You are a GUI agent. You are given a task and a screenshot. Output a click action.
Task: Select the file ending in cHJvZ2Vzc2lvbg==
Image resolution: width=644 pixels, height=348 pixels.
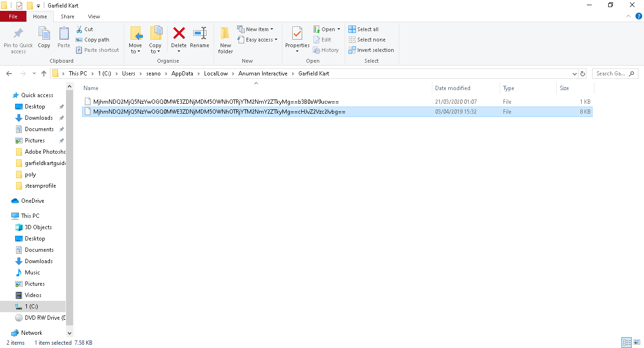[x=337, y=112]
